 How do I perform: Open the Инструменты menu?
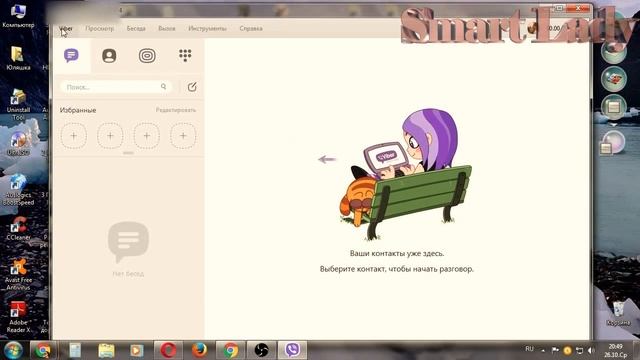[x=207, y=29]
